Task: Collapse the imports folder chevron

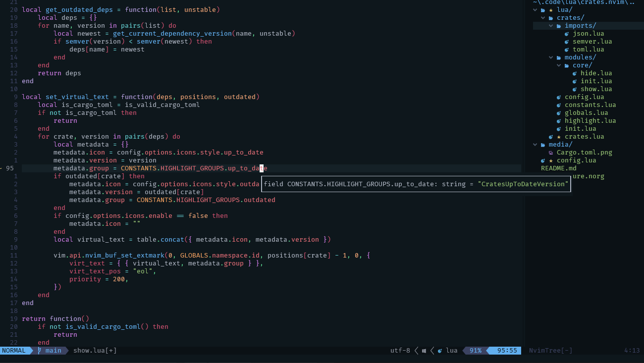Action: click(x=551, y=26)
